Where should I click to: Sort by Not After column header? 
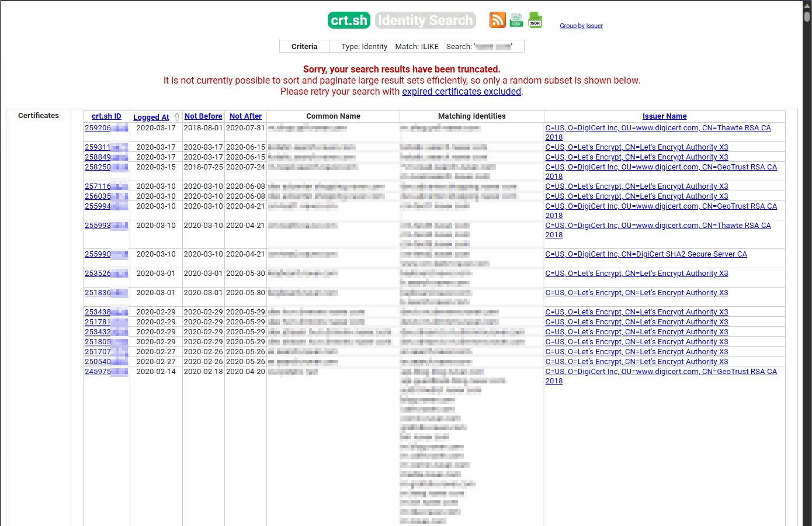click(245, 116)
